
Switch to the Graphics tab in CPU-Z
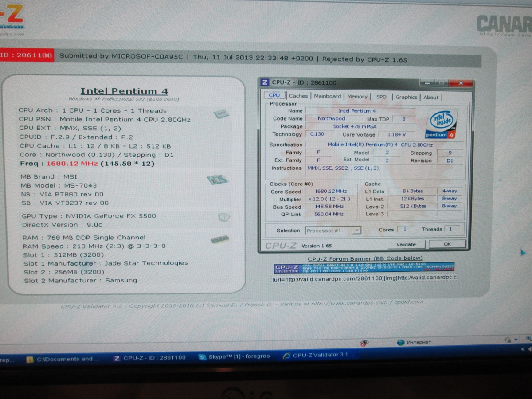click(407, 97)
